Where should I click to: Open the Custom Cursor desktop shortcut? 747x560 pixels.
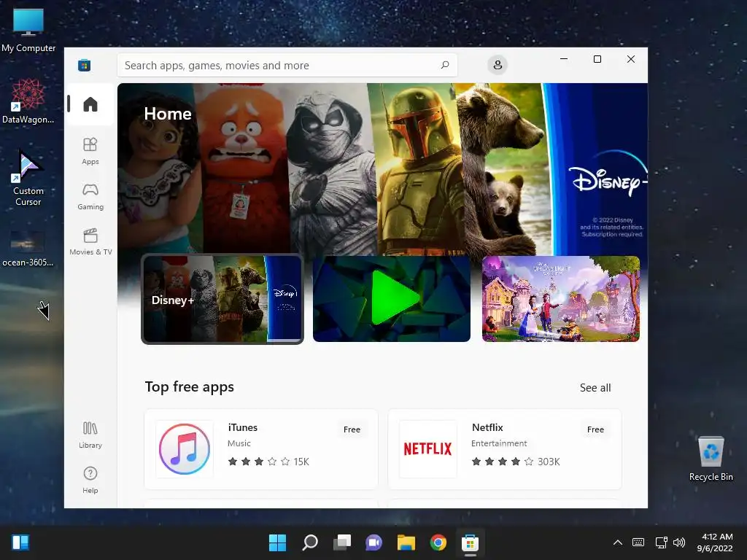point(28,178)
